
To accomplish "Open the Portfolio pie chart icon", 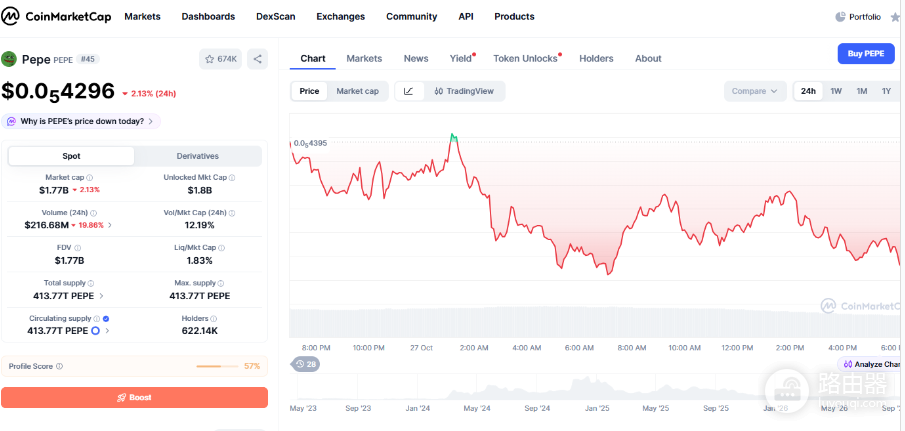I will coord(840,17).
